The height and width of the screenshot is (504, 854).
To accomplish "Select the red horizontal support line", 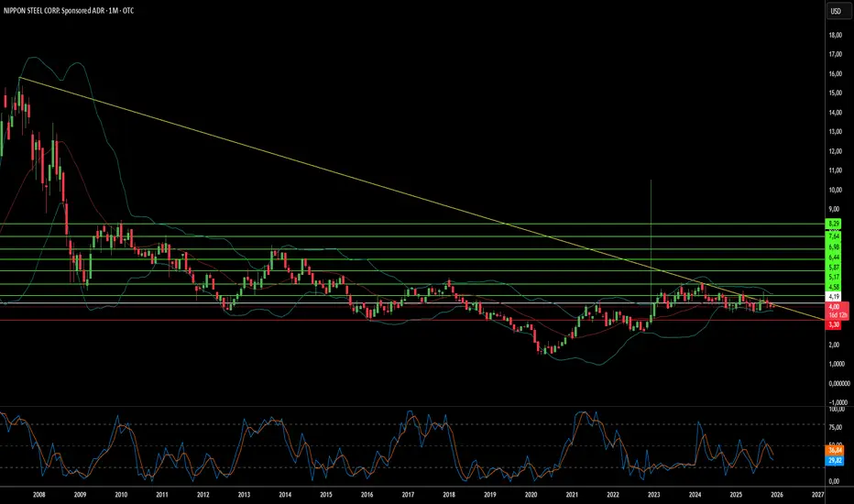I will click(412, 321).
